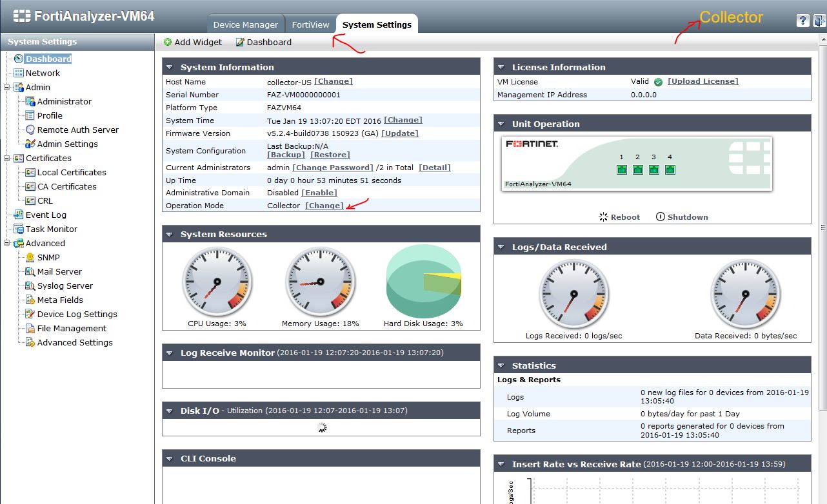Click the SNMP icon in the sidebar

pyautogui.click(x=30, y=257)
